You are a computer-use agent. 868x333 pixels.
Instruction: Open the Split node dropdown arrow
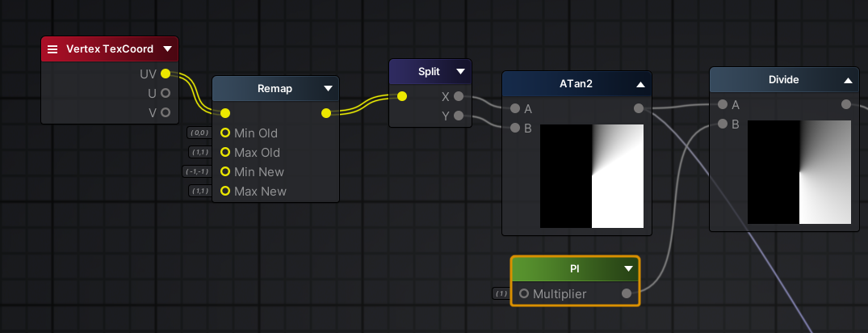tap(460, 71)
